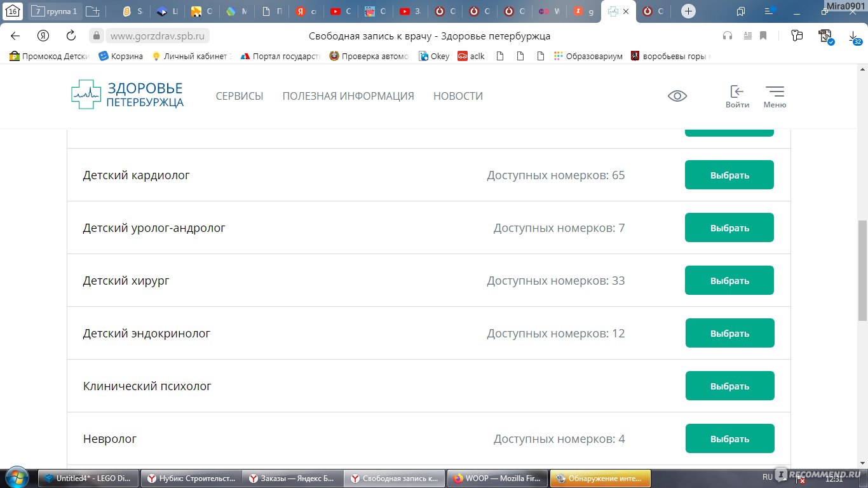
Task: Open the воробьевы горы bookmark
Action: [670, 56]
